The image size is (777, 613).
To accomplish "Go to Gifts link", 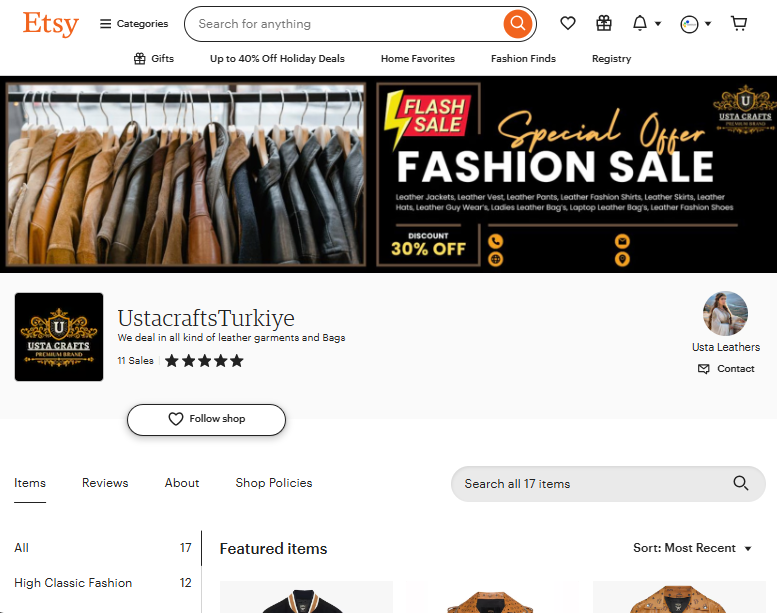I will tap(154, 58).
